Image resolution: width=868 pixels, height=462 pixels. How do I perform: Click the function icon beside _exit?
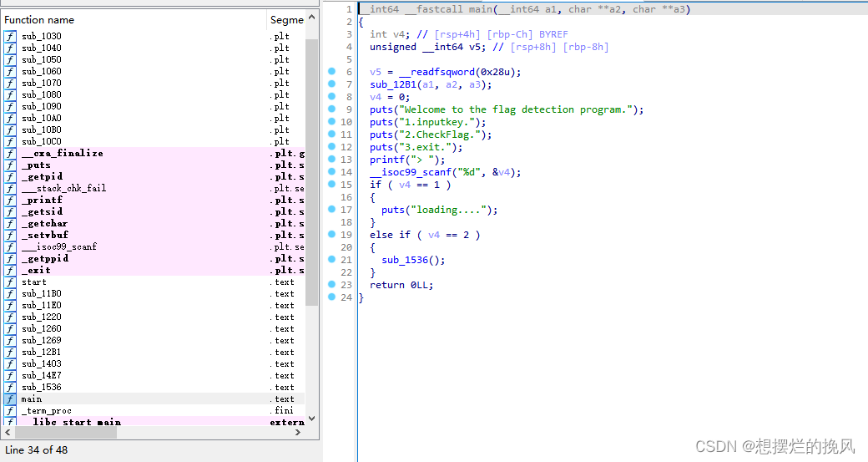[x=10, y=270]
